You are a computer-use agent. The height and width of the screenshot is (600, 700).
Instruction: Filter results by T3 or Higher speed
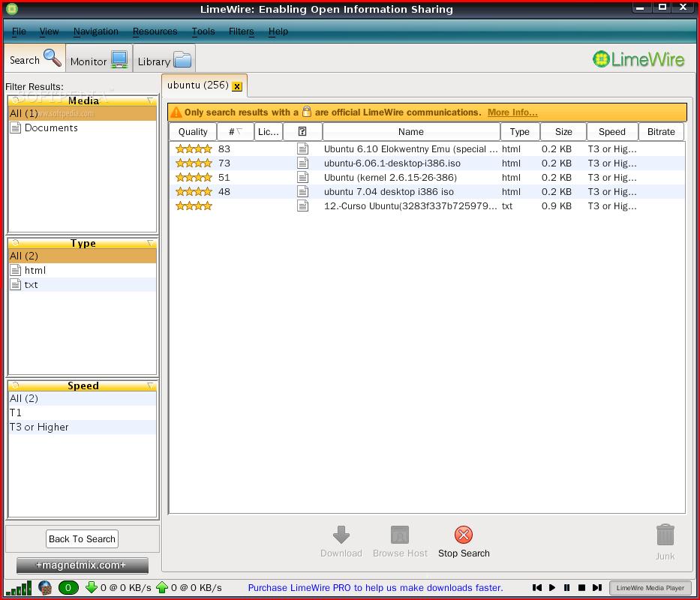[x=83, y=427]
